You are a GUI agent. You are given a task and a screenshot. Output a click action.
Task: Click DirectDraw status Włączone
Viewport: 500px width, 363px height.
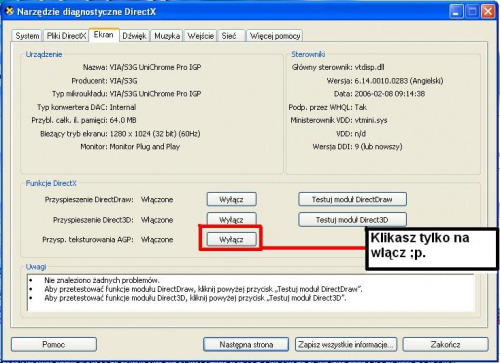[157, 200]
